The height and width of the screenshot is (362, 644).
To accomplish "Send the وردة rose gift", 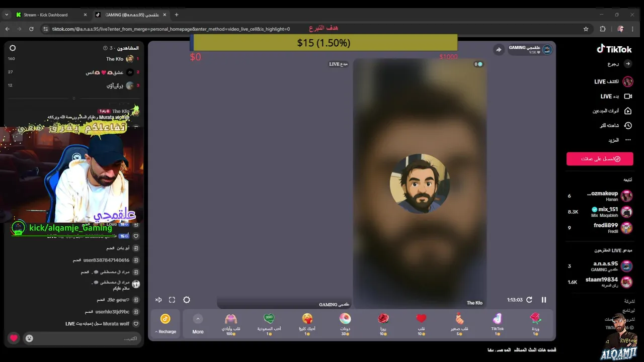I will pos(535,324).
